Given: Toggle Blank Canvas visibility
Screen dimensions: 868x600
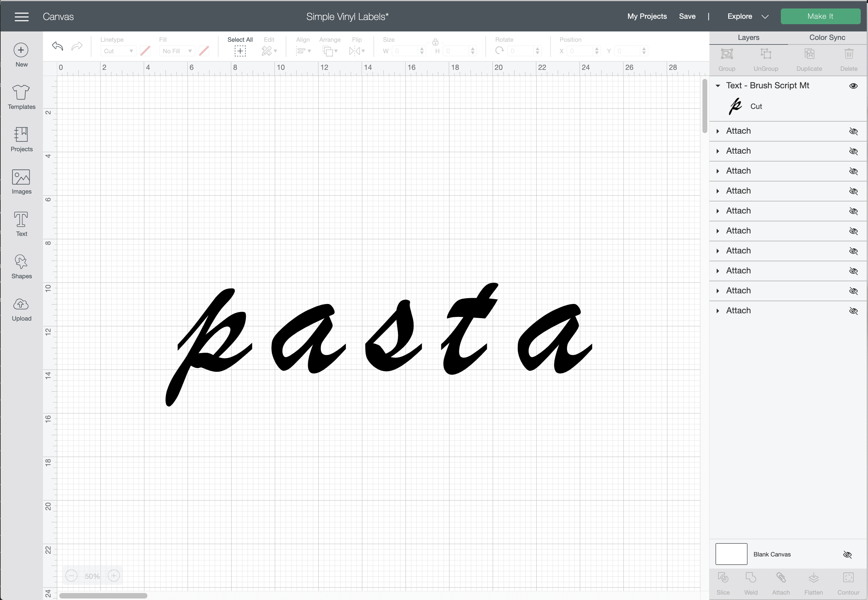Looking at the screenshot, I should [847, 554].
